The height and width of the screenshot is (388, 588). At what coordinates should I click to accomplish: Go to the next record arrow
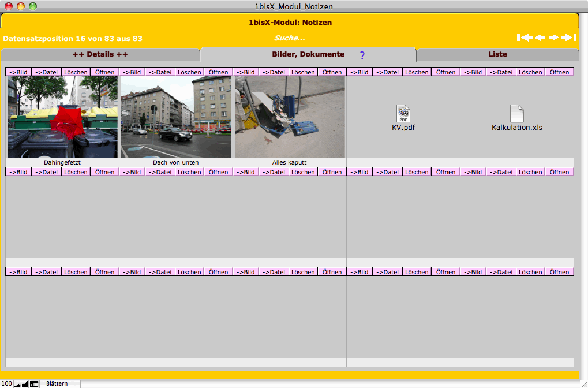(x=554, y=38)
